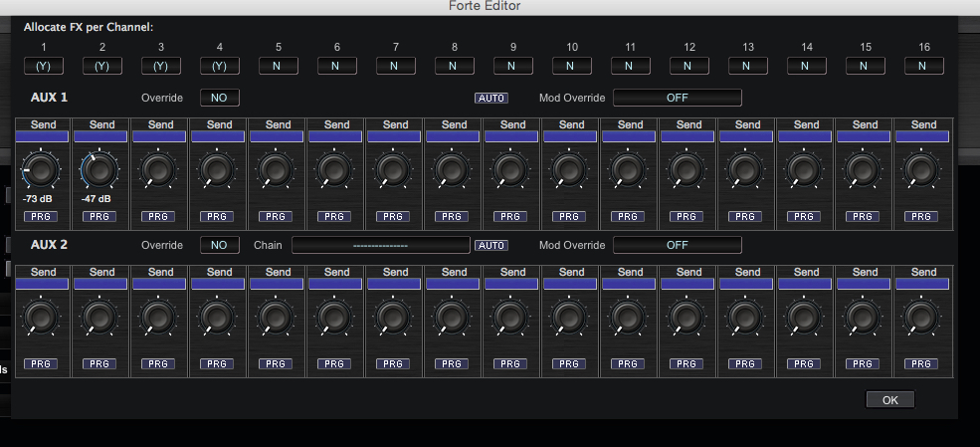The image size is (980, 447).
Task: Click the AUX 2 AUTO button
Action: click(x=491, y=246)
